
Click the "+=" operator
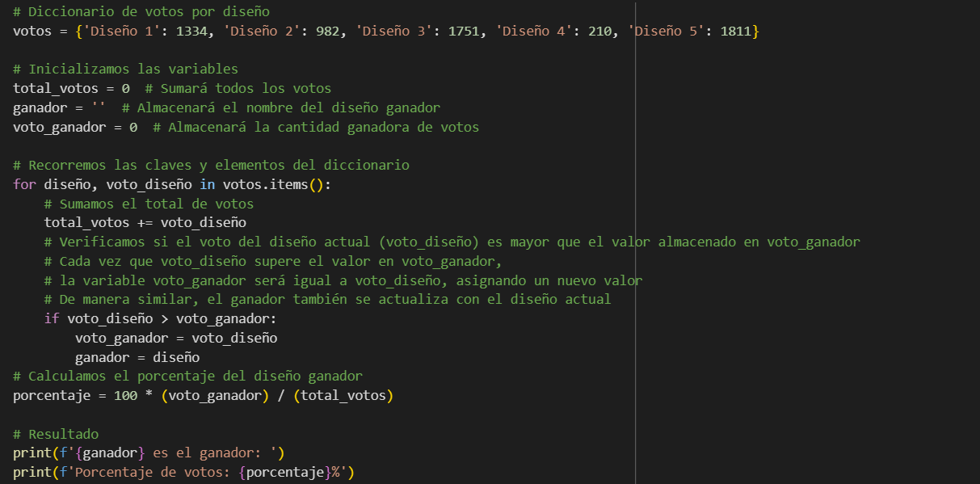click(x=145, y=222)
